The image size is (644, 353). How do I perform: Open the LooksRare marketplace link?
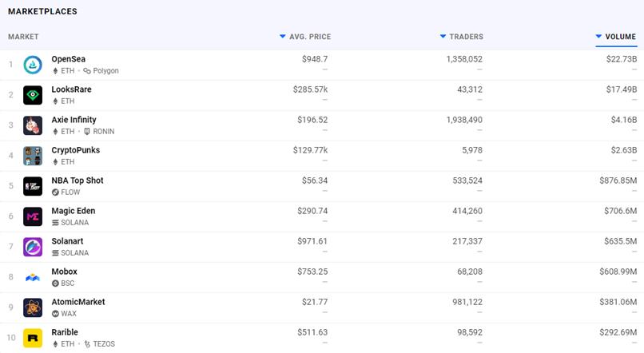pos(71,89)
